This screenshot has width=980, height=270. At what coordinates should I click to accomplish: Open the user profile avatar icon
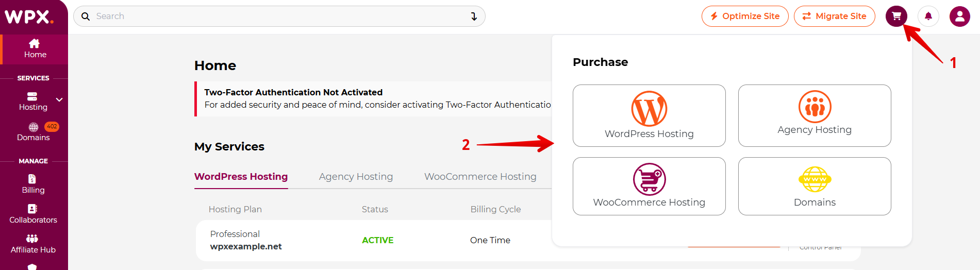[x=960, y=16]
